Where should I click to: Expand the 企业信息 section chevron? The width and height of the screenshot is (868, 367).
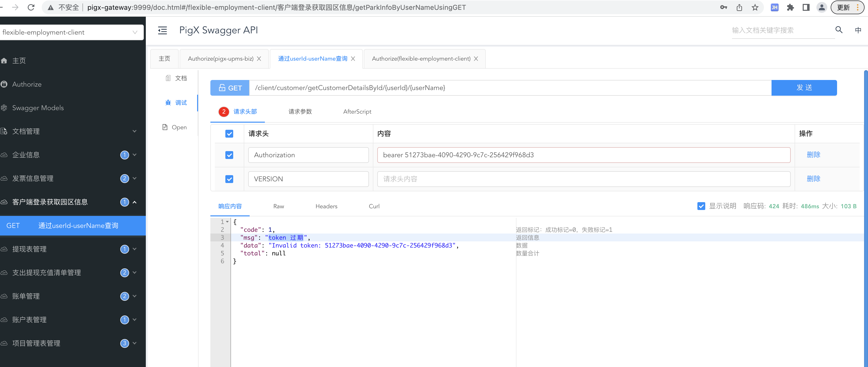(x=135, y=155)
